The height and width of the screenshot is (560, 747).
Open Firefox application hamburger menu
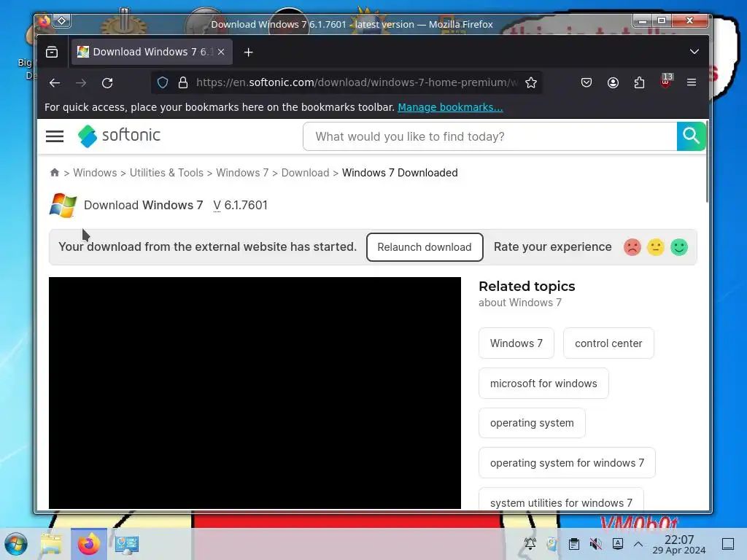[x=692, y=82]
